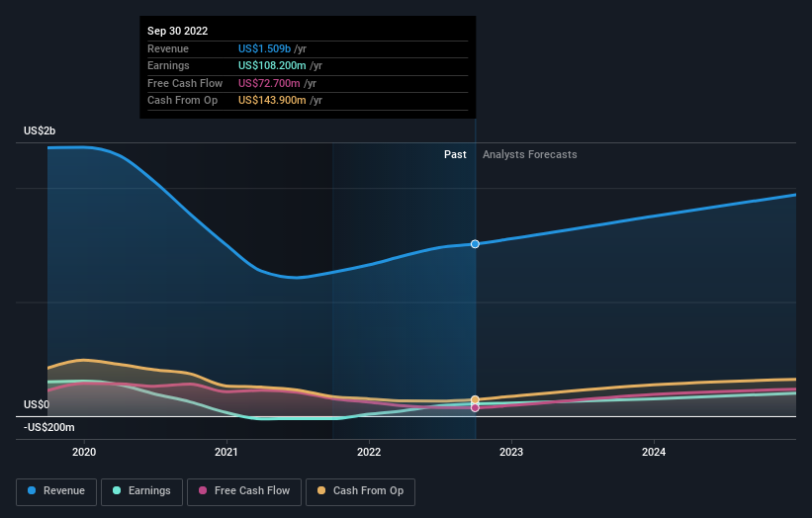Click the Cash From Op value US$143.900m
This screenshot has width=812, height=518.
[272, 101]
